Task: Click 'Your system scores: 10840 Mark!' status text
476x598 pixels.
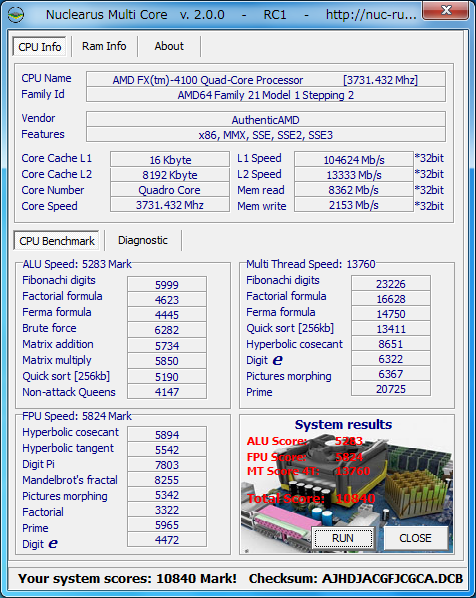Action: 127,579
